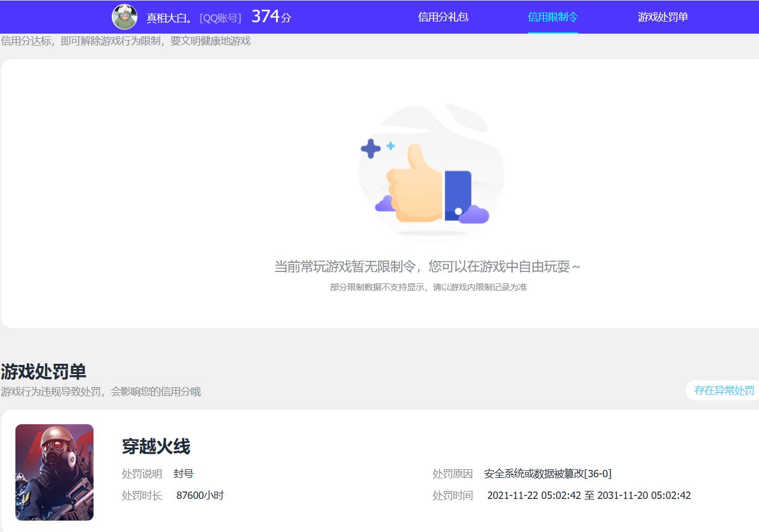Click the [QQ账号] account type label
Image resolution: width=759 pixels, height=532 pixels.
219,18
